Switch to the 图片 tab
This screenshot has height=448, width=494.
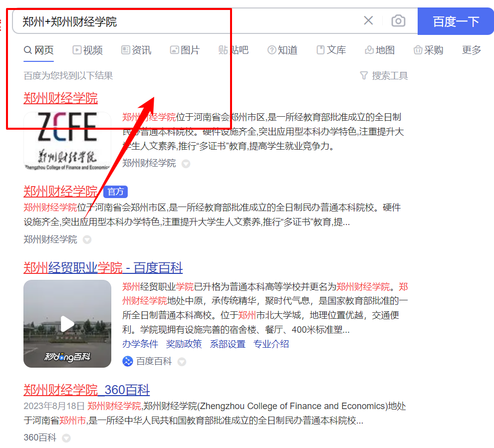click(185, 50)
